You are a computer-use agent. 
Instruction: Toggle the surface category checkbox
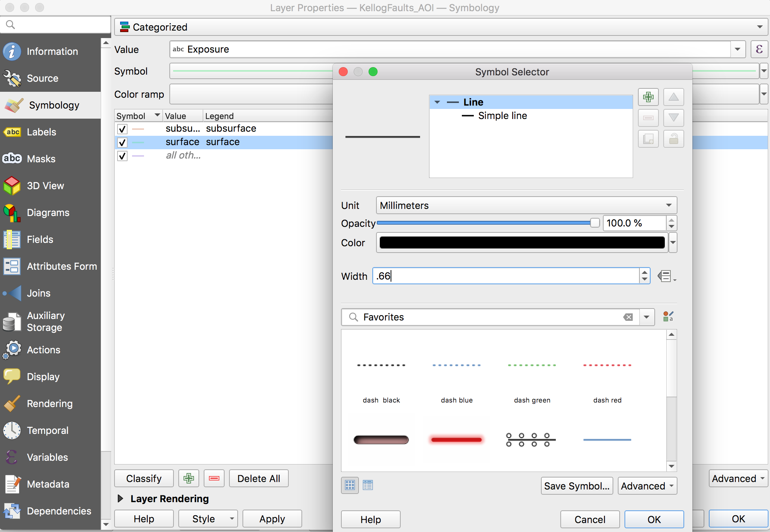tap(122, 143)
